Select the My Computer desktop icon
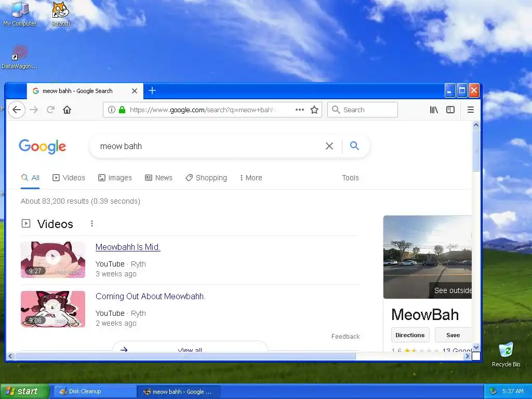The width and height of the screenshot is (532, 399). point(20,14)
